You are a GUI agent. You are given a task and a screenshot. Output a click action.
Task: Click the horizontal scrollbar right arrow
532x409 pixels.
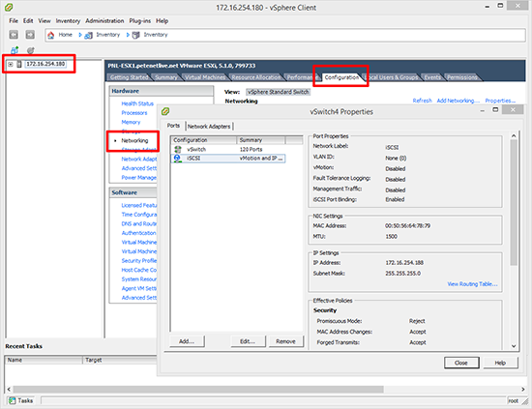click(523, 389)
